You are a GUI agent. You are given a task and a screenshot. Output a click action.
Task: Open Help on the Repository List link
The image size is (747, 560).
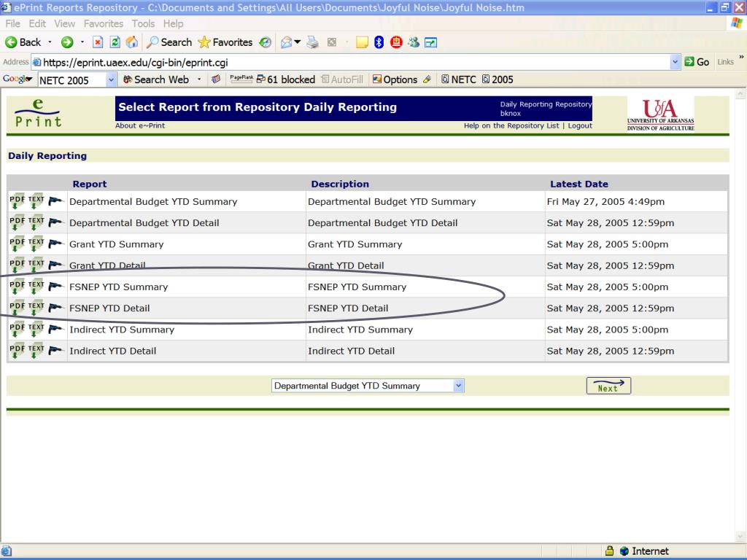pos(511,125)
